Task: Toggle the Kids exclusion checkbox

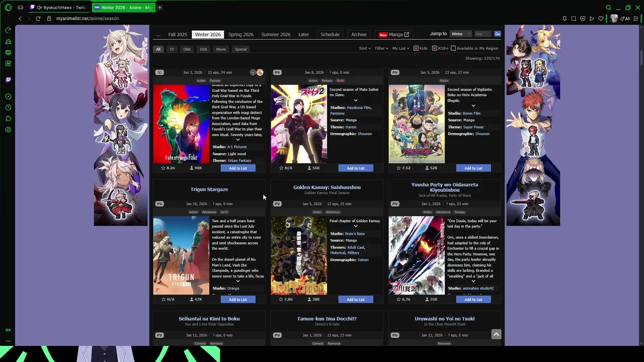Action: click(x=416, y=48)
